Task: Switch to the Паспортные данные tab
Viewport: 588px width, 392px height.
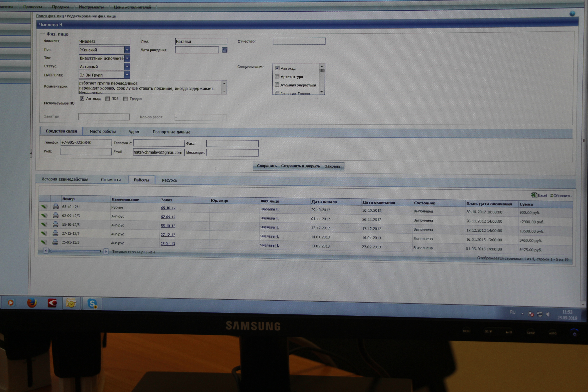Action: tap(171, 132)
